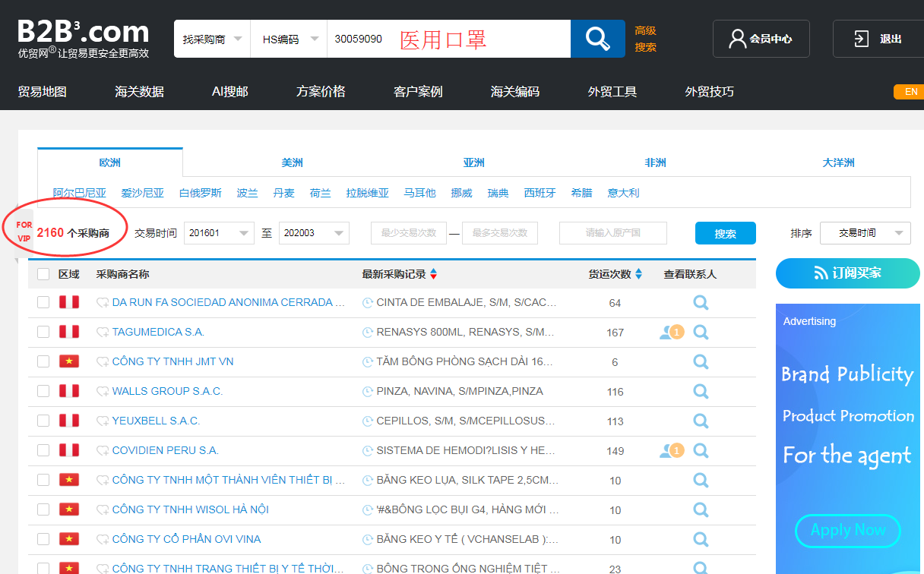Open 高级搜索 advanced search link
924x574 pixels.
646,39
